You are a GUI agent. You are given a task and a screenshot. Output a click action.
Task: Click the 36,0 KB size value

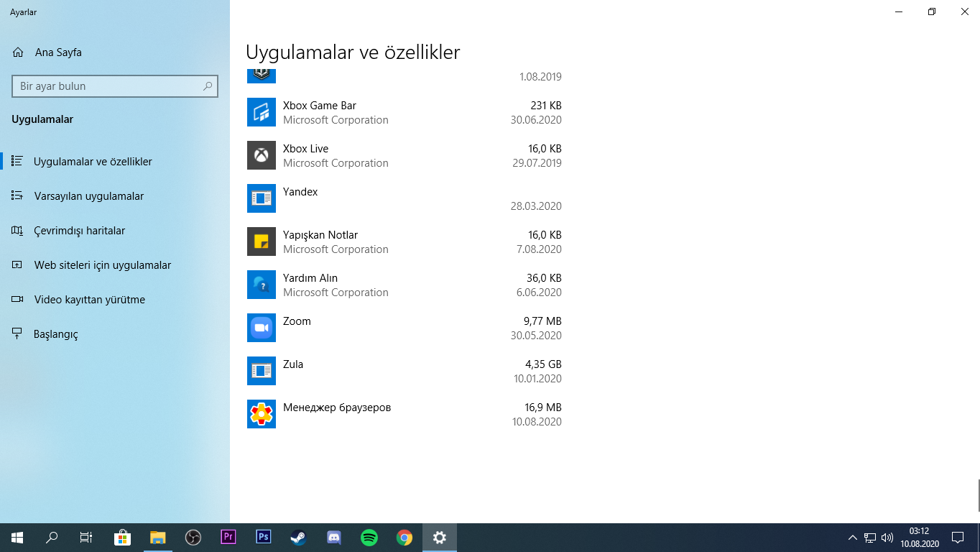(x=544, y=278)
